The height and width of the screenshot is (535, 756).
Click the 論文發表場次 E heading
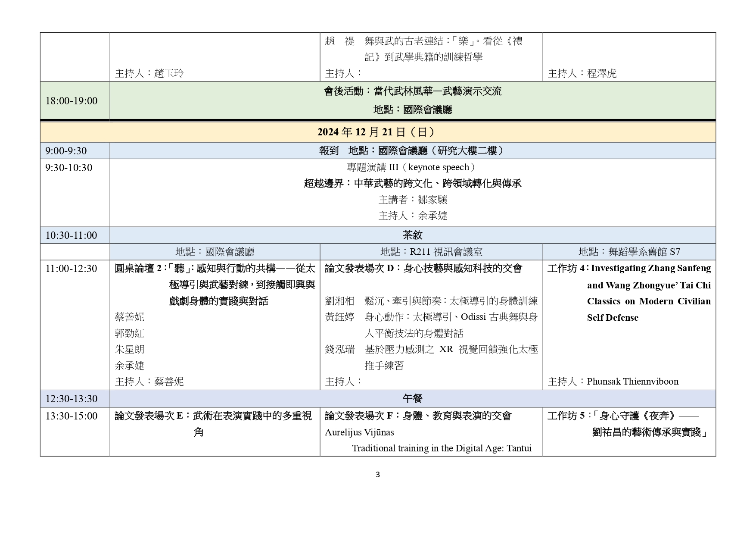[213, 416]
